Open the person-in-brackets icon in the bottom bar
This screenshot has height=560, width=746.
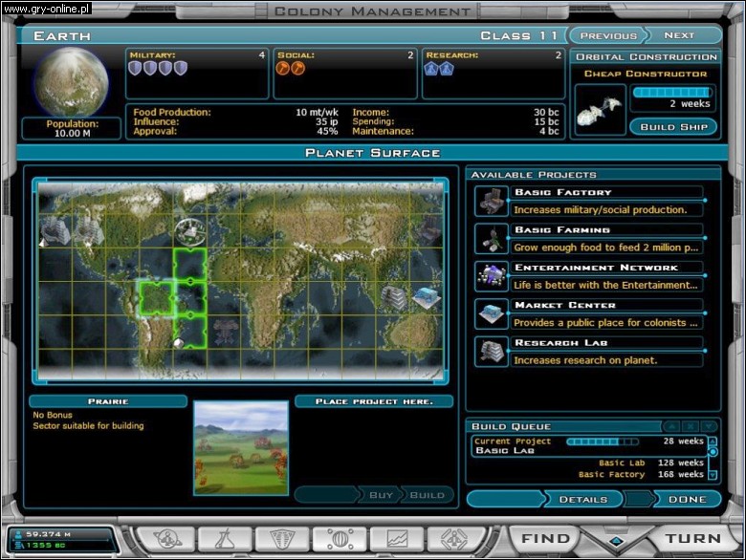tap(454, 540)
